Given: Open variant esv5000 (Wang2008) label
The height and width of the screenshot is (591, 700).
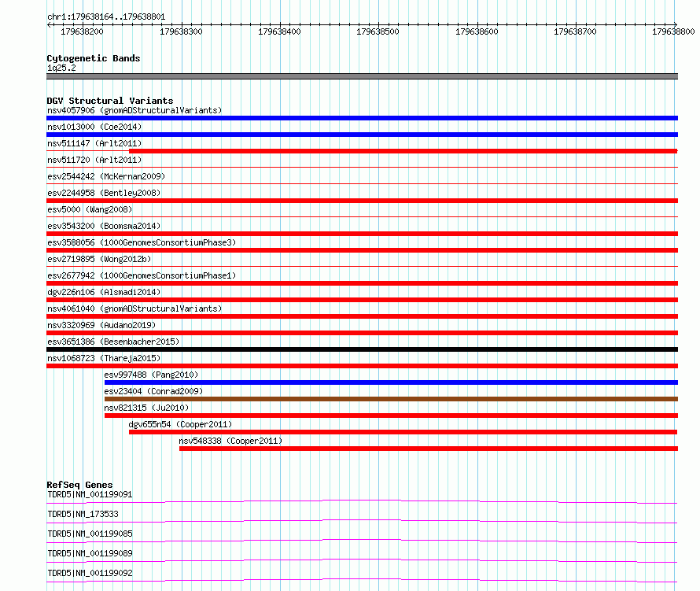Looking at the screenshot, I should pos(90,209).
